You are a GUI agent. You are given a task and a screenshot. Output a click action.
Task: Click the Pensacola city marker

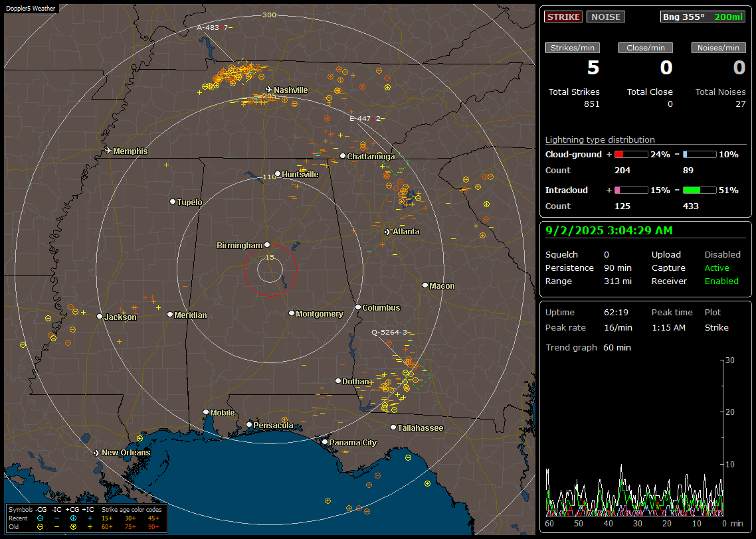coord(249,425)
